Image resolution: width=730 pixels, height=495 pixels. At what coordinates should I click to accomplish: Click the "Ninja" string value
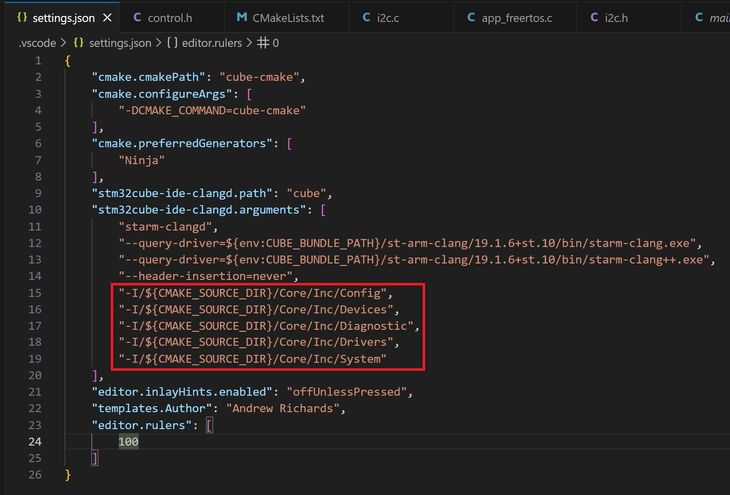(x=142, y=160)
